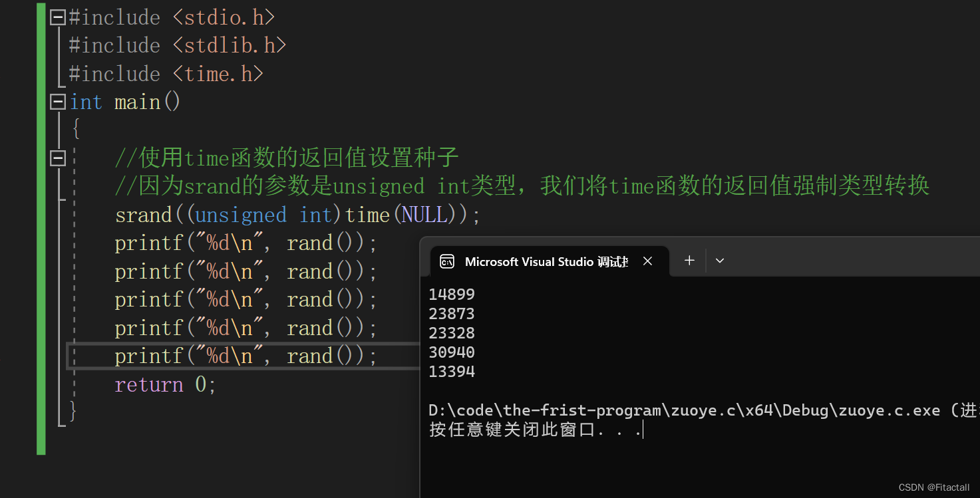Click 'main' in the function declaration
980x498 pixels.
point(137,102)
